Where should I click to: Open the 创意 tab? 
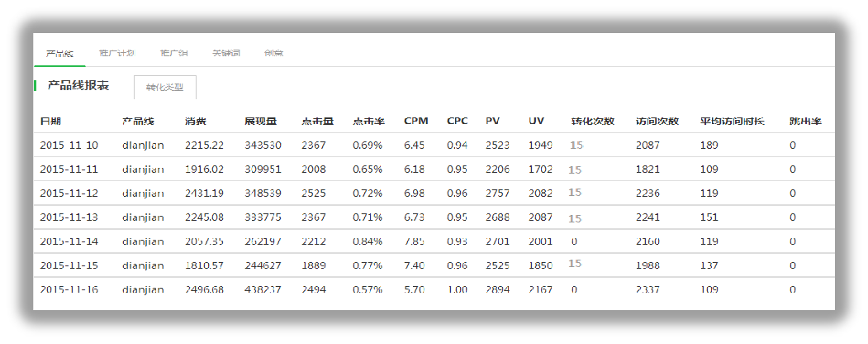click(273, 53)
